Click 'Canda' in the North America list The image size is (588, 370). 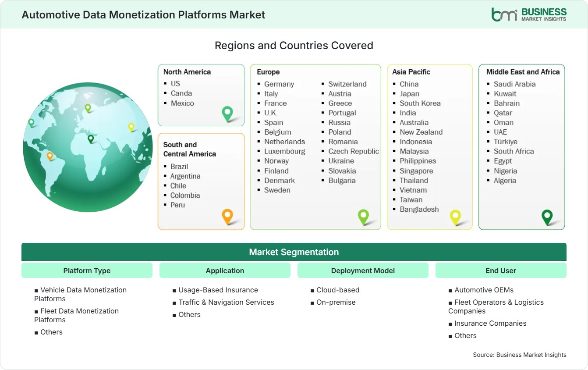(181, 93)
